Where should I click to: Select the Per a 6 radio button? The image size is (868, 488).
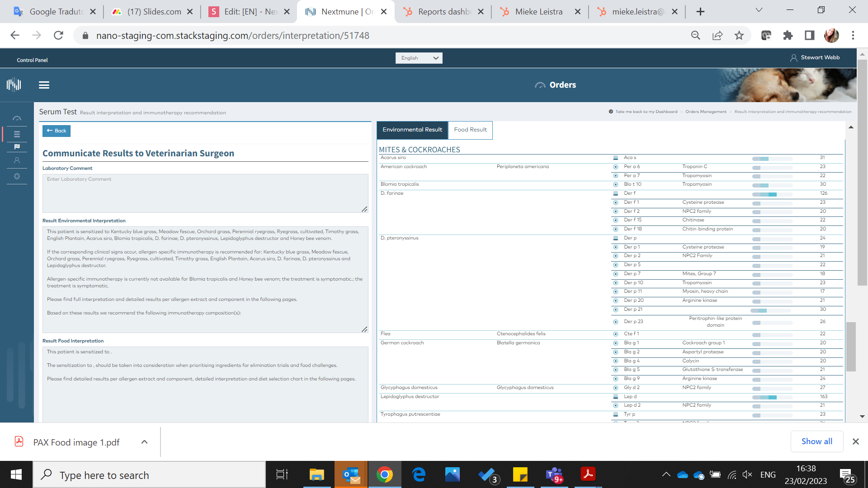[615, 167]
